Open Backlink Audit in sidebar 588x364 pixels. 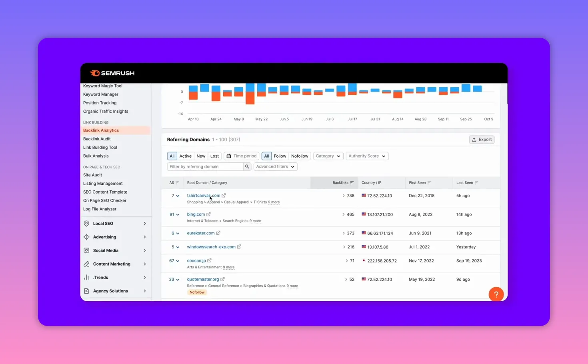pyautogui.click(x=97, y=139)
